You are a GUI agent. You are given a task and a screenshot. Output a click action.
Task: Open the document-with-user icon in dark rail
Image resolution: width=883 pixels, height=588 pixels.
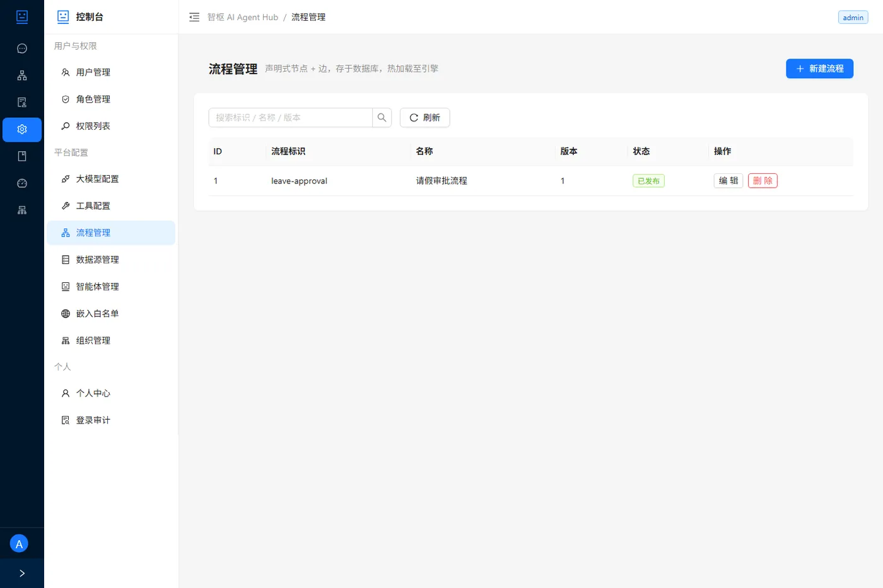(22, 102)
